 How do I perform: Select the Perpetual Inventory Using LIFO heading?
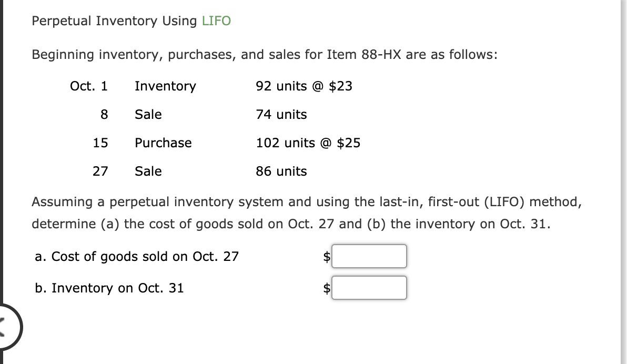coord(132,21)
